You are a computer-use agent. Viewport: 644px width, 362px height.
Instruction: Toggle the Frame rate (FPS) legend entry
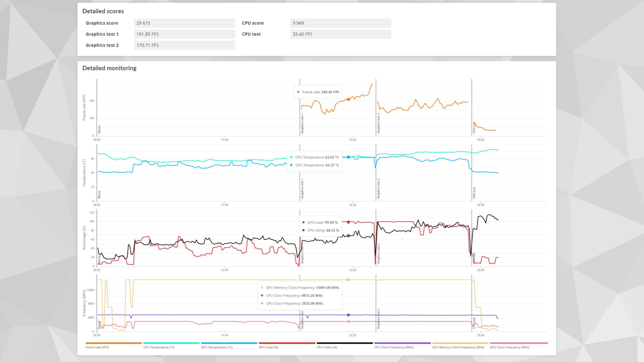coord(97,347)
